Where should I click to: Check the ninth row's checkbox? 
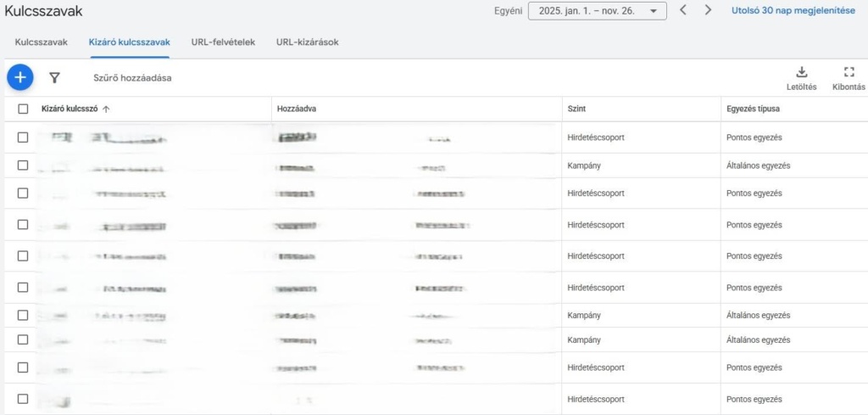pos(23,367)
